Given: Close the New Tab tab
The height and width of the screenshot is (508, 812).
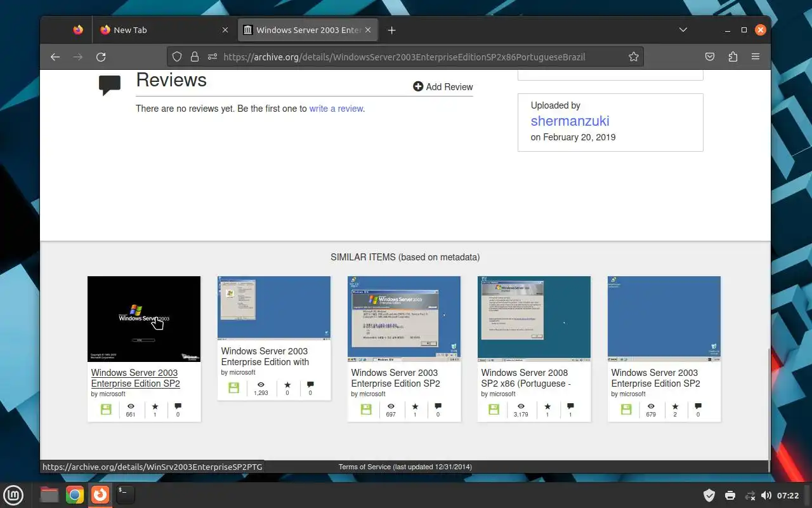Looking at the screenshot, I should coord(225,30).
